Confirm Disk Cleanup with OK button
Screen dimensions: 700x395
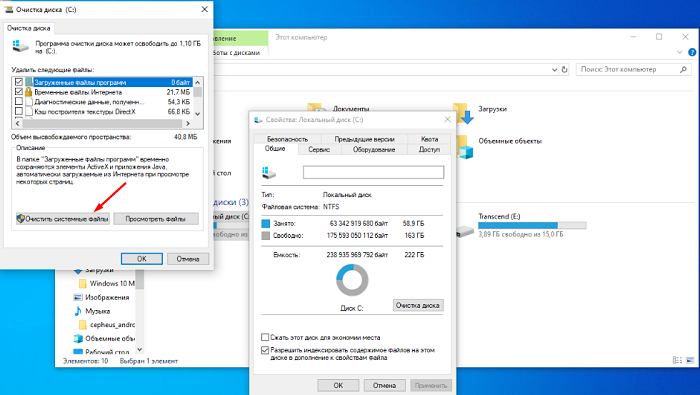pyautogui.click(x=142, y=259)
